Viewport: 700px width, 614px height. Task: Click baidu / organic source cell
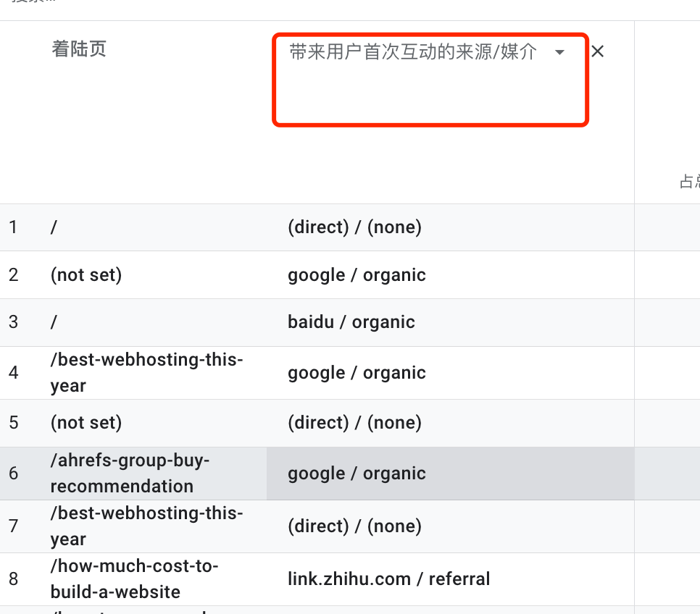pos(351,322)
